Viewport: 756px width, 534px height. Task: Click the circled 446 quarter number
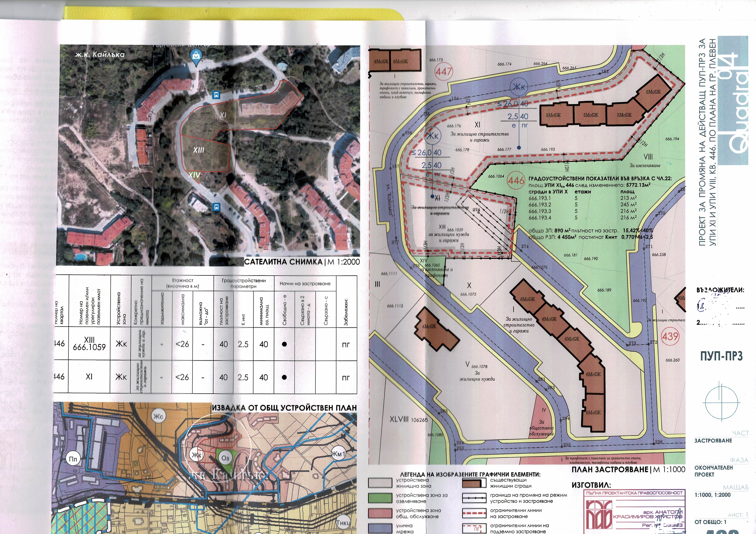(x=516, y=180)
